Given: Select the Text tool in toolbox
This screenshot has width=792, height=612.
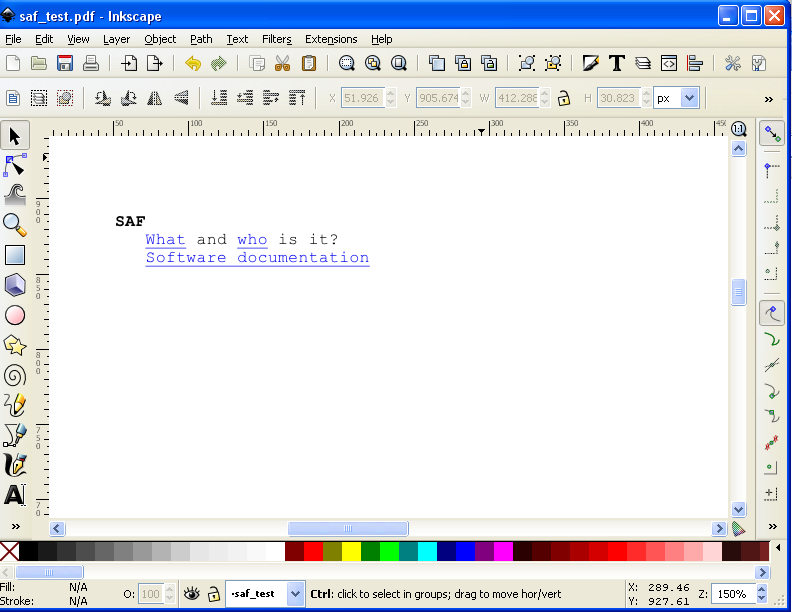Looking at the screenshot, I should coord(15,495).
